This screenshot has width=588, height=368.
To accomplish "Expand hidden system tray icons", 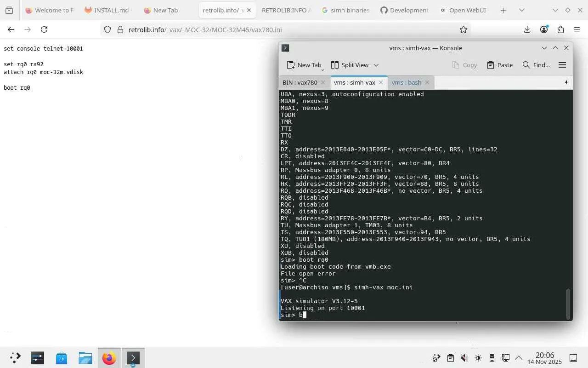I will [519, 358].
